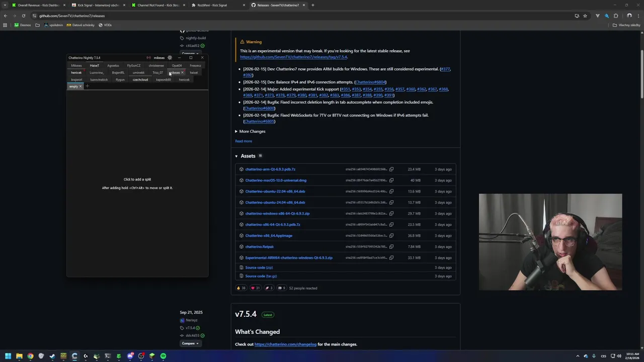644x362 pixels.
Task: Download Source code (tar.gz)
Action: [x=261, y=276]
